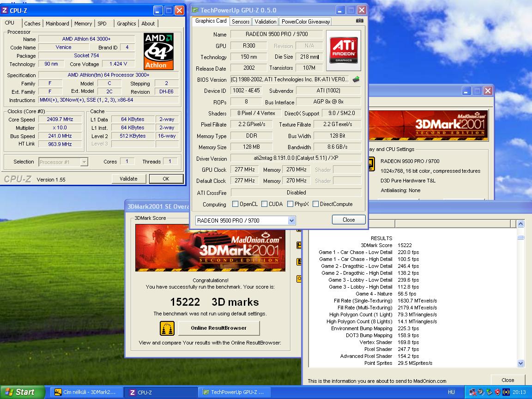Click the CPU-Z taskbar button
Screen dimensions: 532x399
(160, 392)
